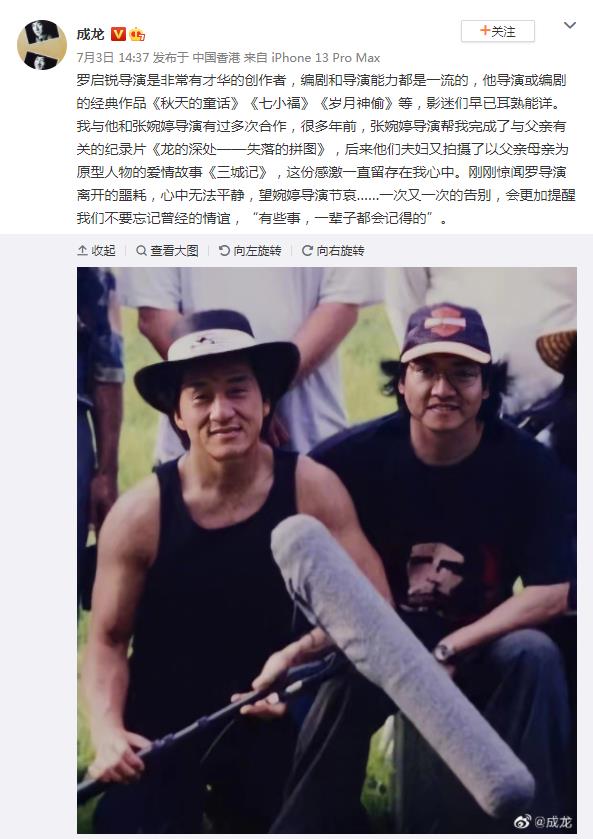Click the upward collapse arrow icon
This screenshot has width=593, height=839.
click(x=82, y=250)
